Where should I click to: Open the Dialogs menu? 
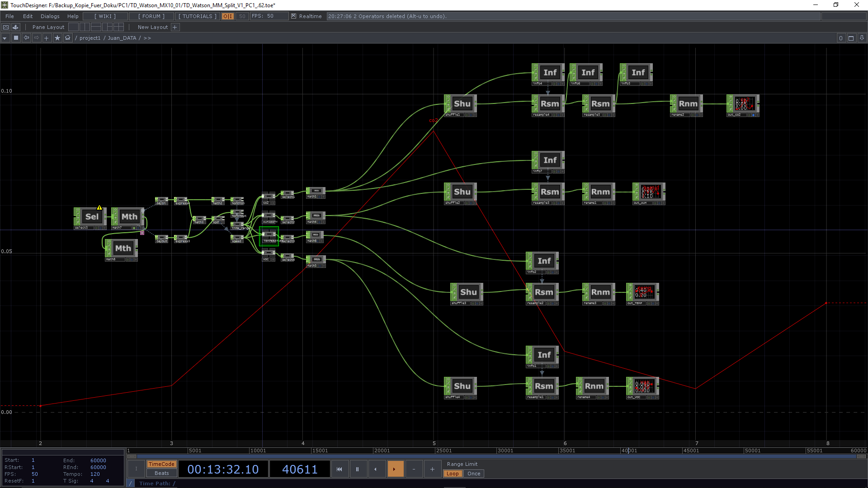(50, 16)
